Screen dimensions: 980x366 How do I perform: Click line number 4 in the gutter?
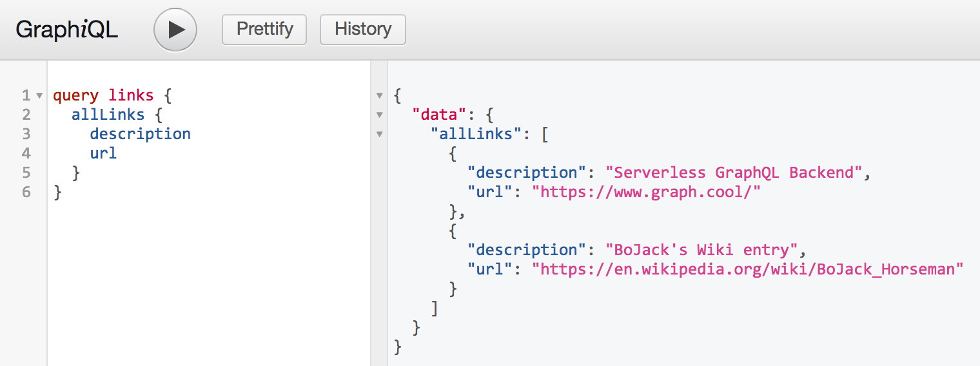26,153
